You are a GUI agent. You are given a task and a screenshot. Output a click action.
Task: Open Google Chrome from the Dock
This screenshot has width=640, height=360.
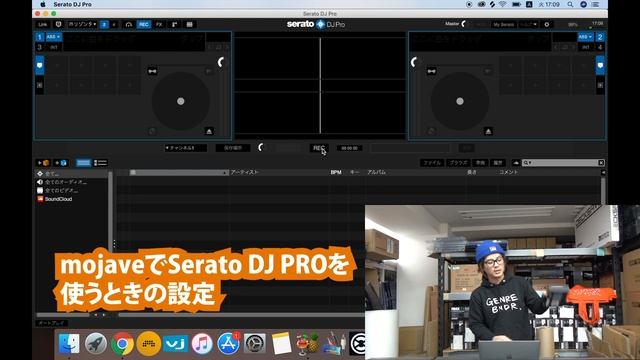point(122,344)
